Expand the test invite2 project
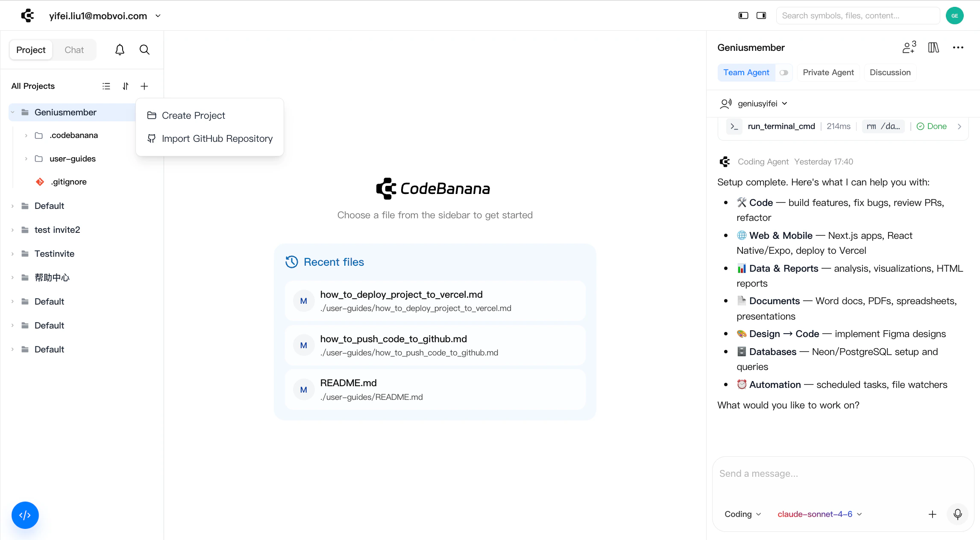Screen dimensions: 980x540 coord(13,230)
